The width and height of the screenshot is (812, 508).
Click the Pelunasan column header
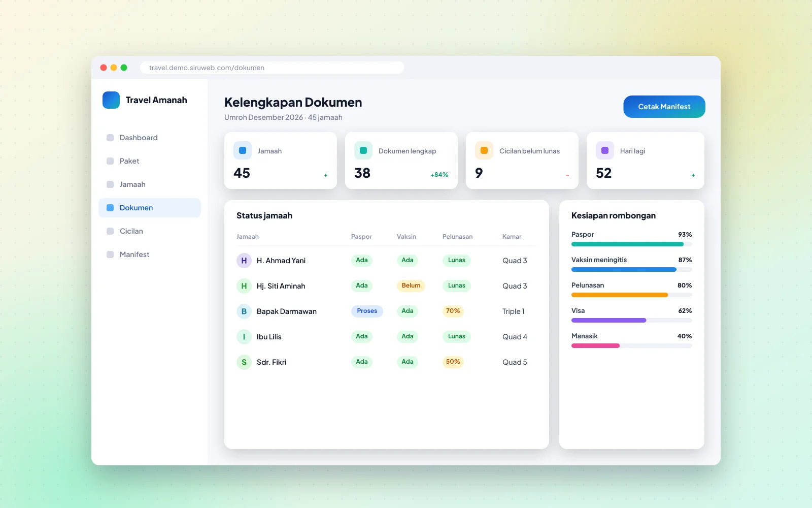457,237
